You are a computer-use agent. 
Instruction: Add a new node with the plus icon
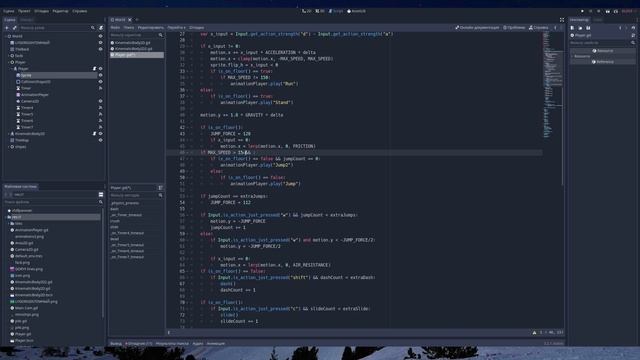7,28
